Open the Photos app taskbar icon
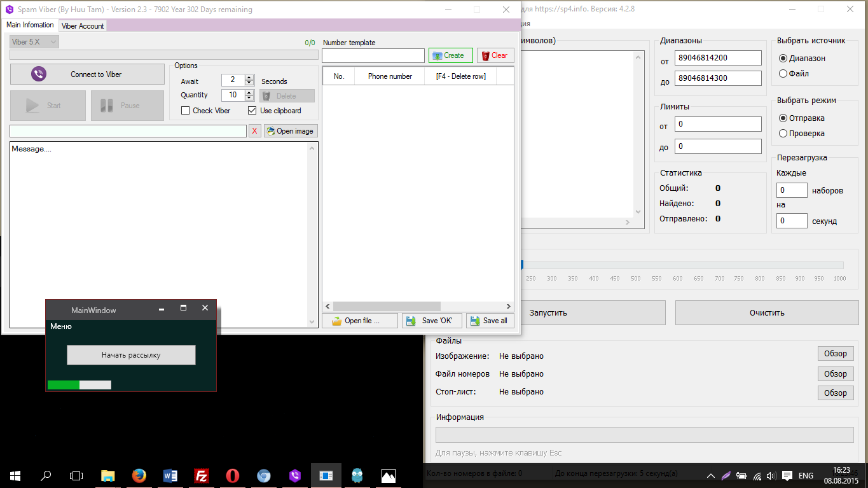Screen dimensions: 868x488 [389, 475]
